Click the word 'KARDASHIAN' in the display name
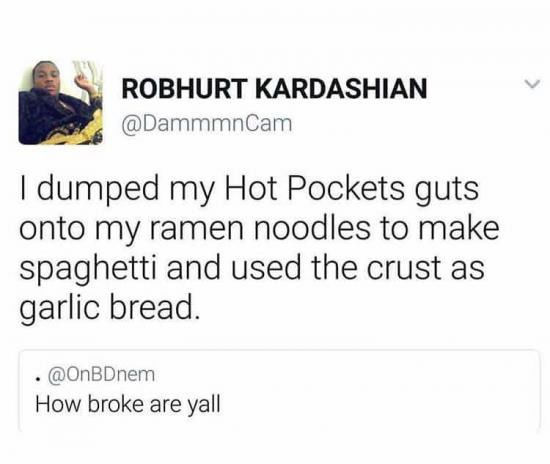550x464 pixels. [x=341, y=88]
